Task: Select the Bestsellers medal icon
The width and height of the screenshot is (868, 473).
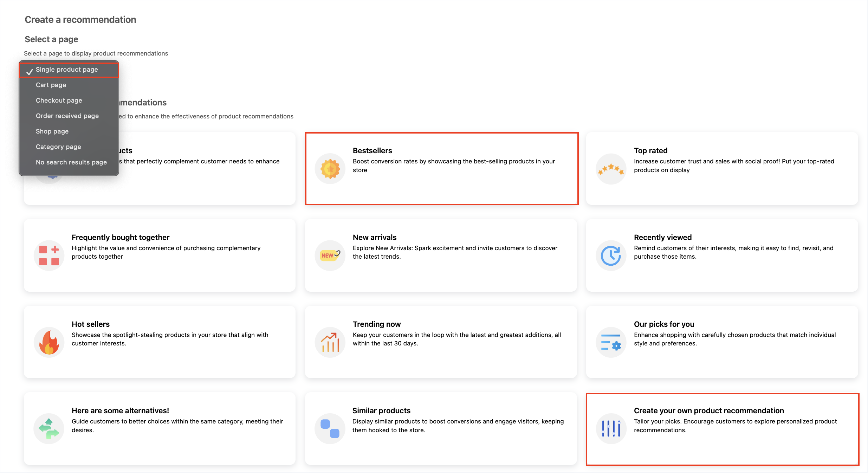Action: point(330,168)
